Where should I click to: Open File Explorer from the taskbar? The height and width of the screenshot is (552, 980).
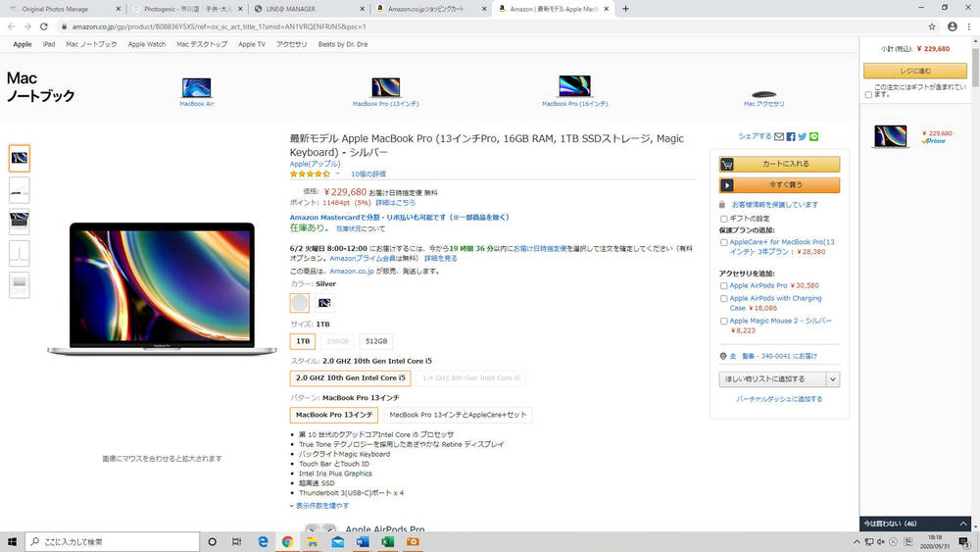click(x=313, y=541)
